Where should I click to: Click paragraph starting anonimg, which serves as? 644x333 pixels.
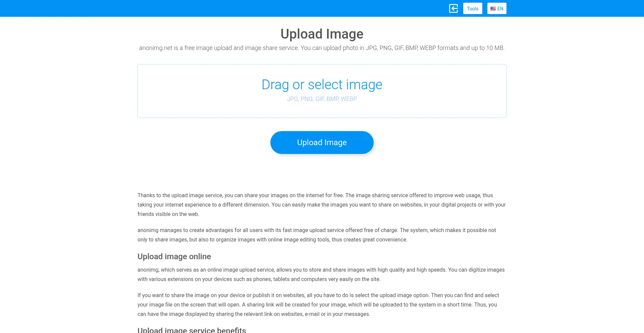pos(321,274)
